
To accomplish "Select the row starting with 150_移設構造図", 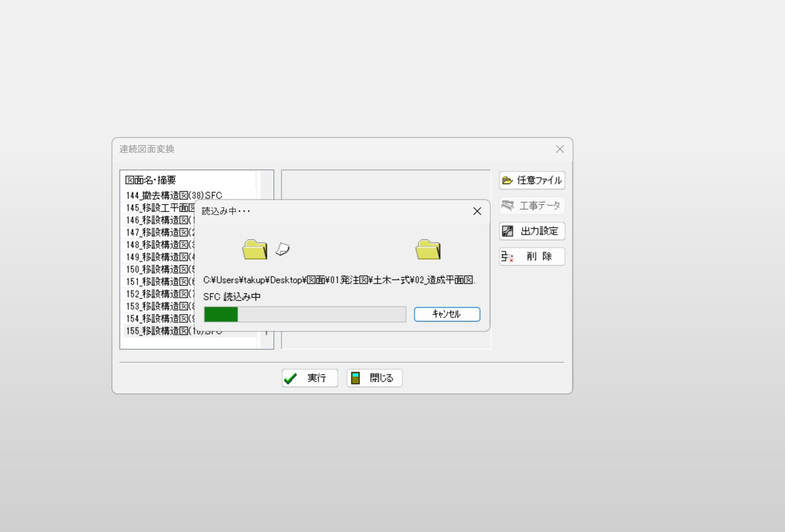I will [159, 269].
